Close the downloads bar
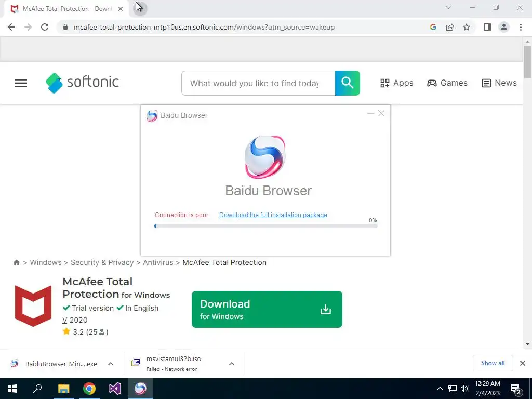Image resolution: width=532 pixels, height=399 pixels. (523, 363)
